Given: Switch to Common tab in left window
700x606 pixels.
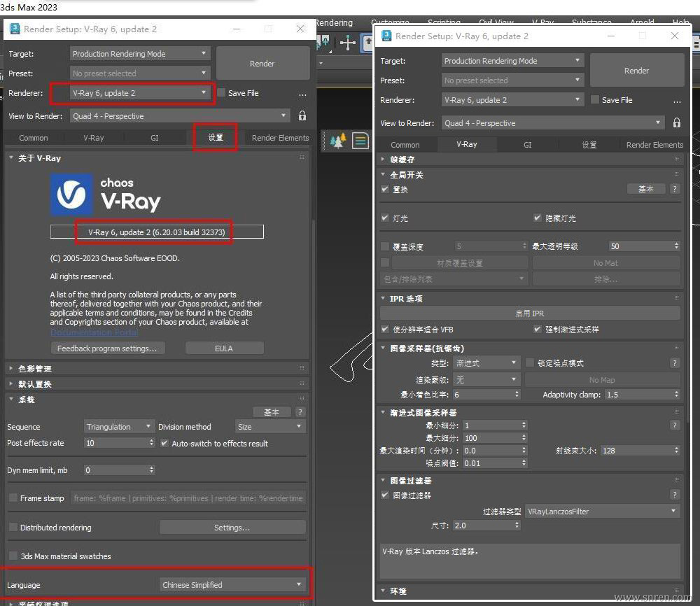Looking at the screenshot, I should (x=33, y=138).
